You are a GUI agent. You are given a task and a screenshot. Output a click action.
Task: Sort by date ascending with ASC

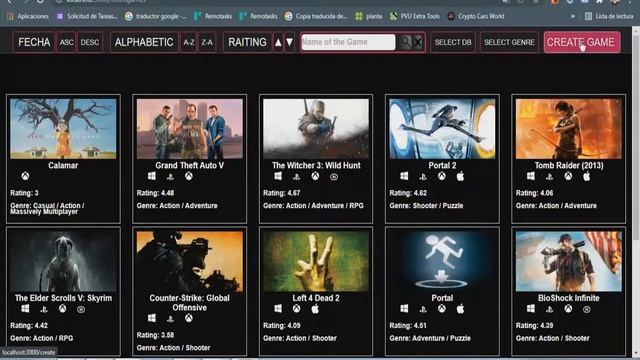(x=67, y=42)
